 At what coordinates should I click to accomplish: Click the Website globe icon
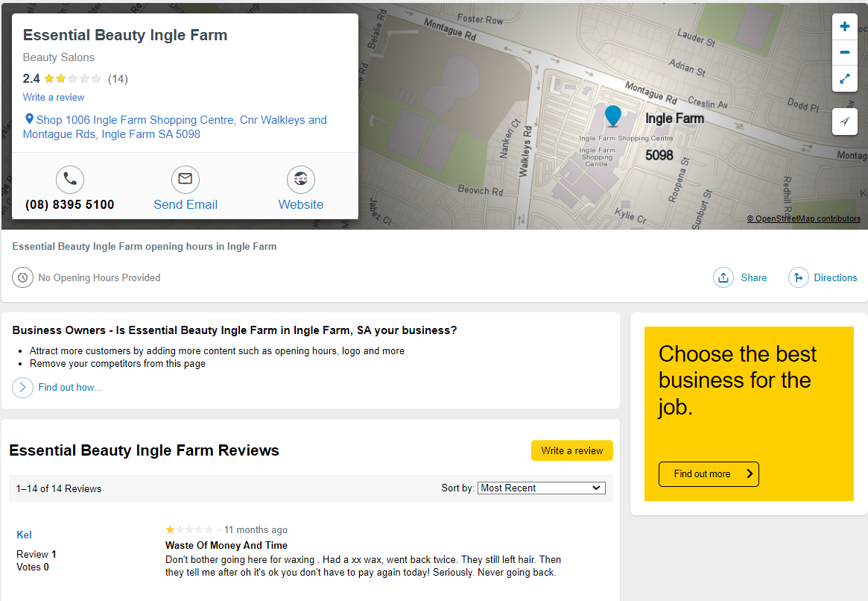[x=300, y=180]
